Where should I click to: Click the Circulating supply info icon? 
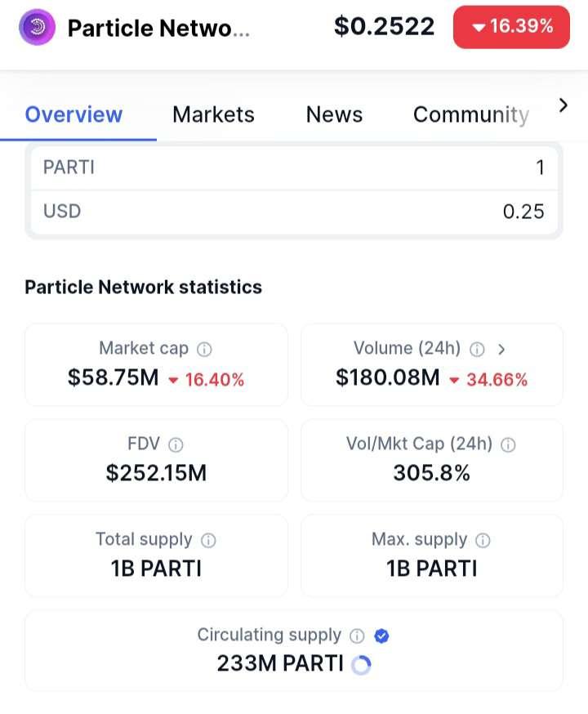pos(357,636)
